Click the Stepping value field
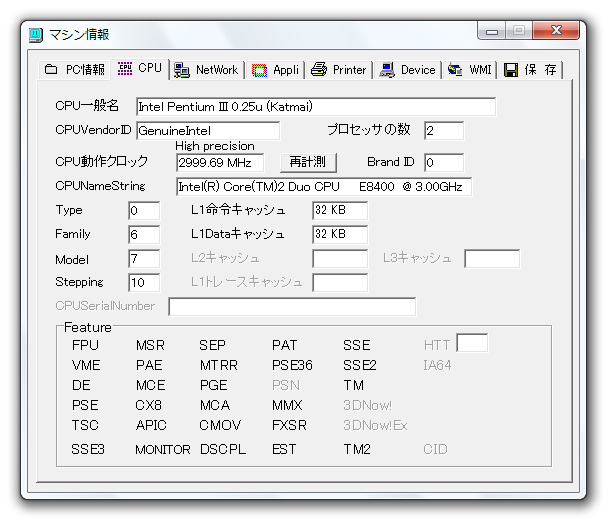This screenshot has height=523, width=610. (x=144, y=283)
